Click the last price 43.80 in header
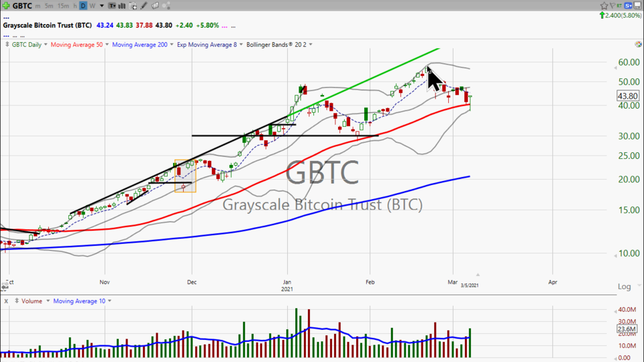This screenshot has height=362, width=644. point(164,25)
